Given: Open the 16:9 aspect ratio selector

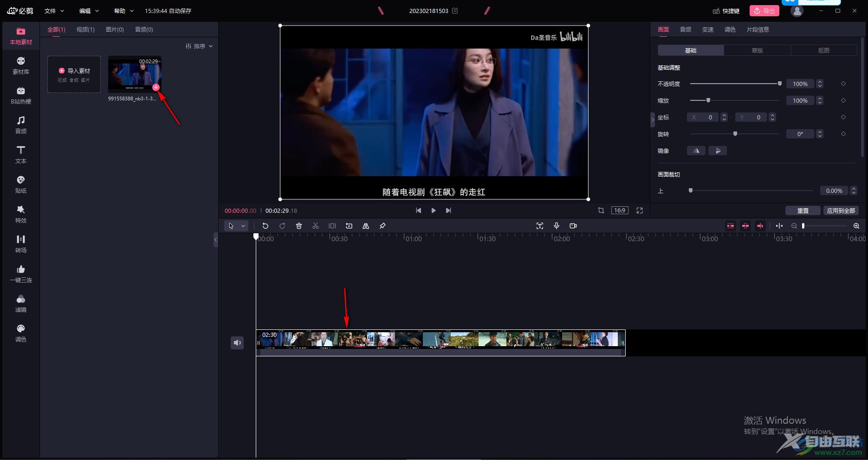Looking at the screenshot, I should pyautogui.click(x=620, y=210).
